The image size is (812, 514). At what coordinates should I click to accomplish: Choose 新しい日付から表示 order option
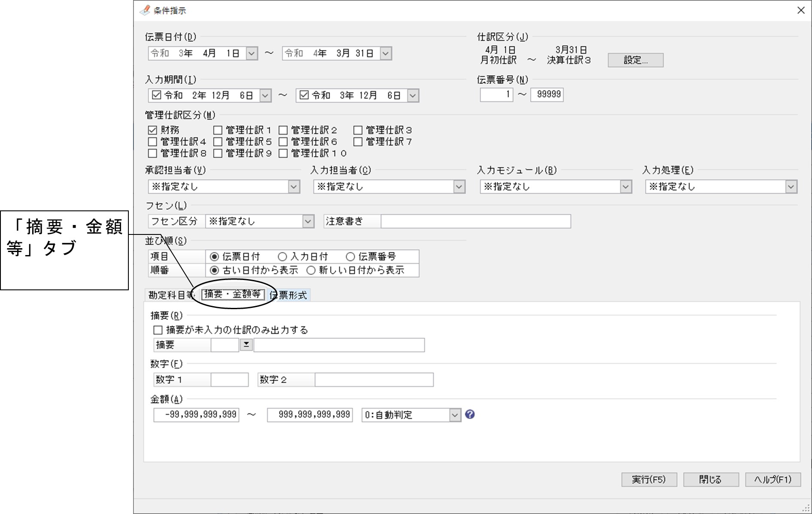coord(311,270)
